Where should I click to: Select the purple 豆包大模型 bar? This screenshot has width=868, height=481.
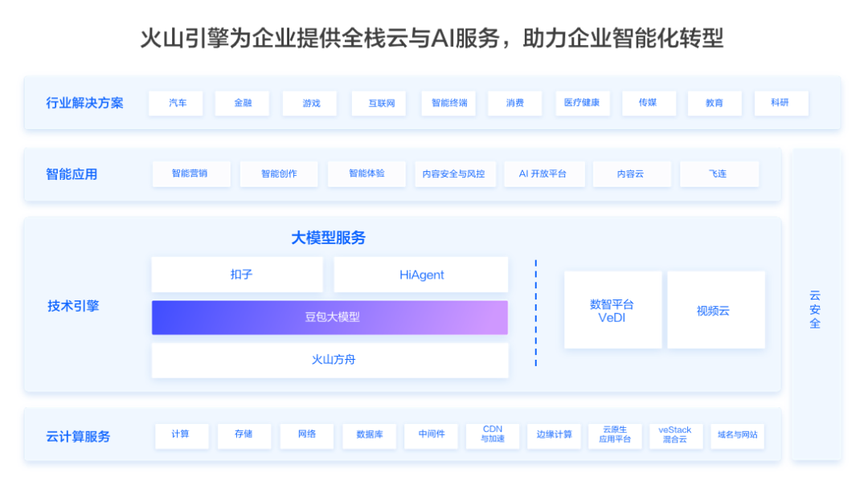pos(330,317)
